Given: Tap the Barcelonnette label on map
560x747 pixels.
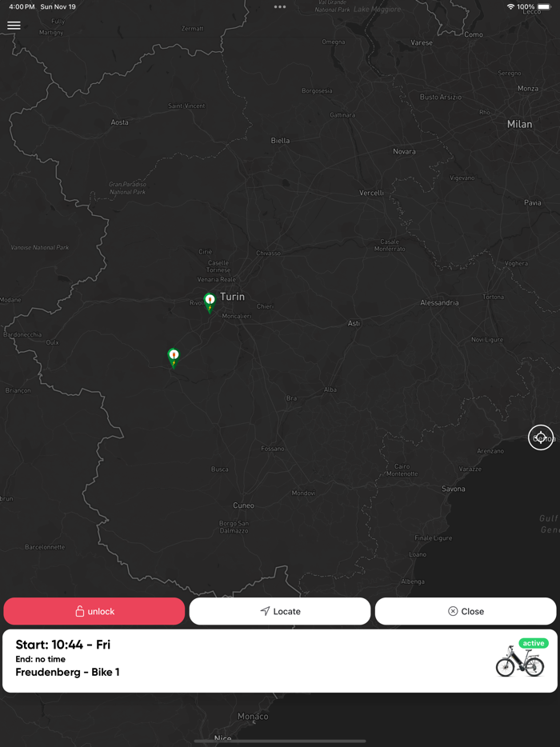Looking at the screenshot, I should [45, 547].
